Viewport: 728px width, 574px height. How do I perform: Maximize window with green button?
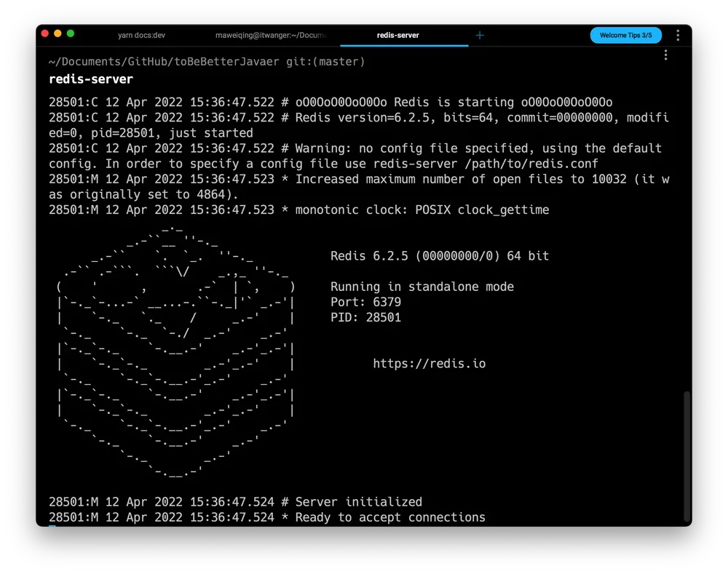tap(71, 33)
